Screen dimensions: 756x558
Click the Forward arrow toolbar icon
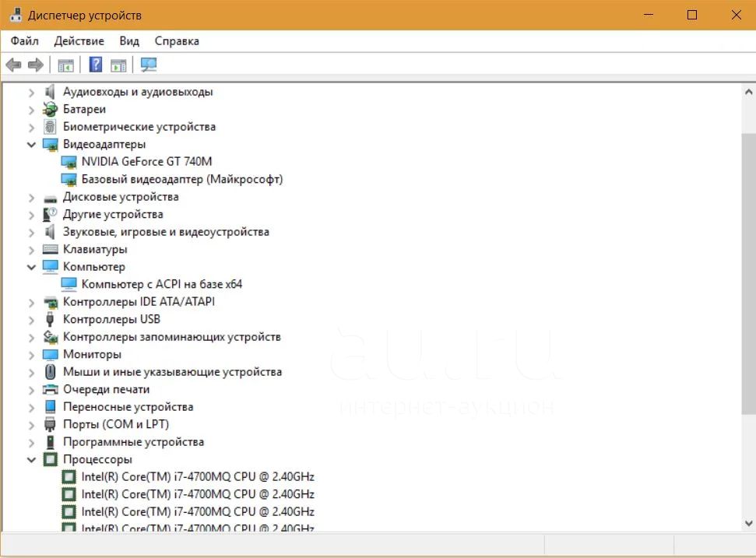(36, 65)
